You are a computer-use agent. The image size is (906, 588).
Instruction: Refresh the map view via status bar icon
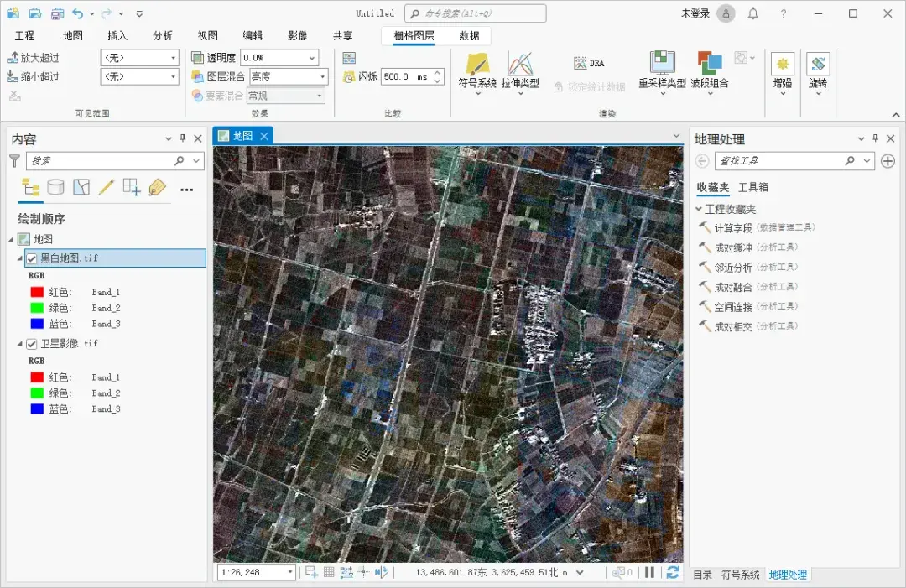tap(673, 571)
